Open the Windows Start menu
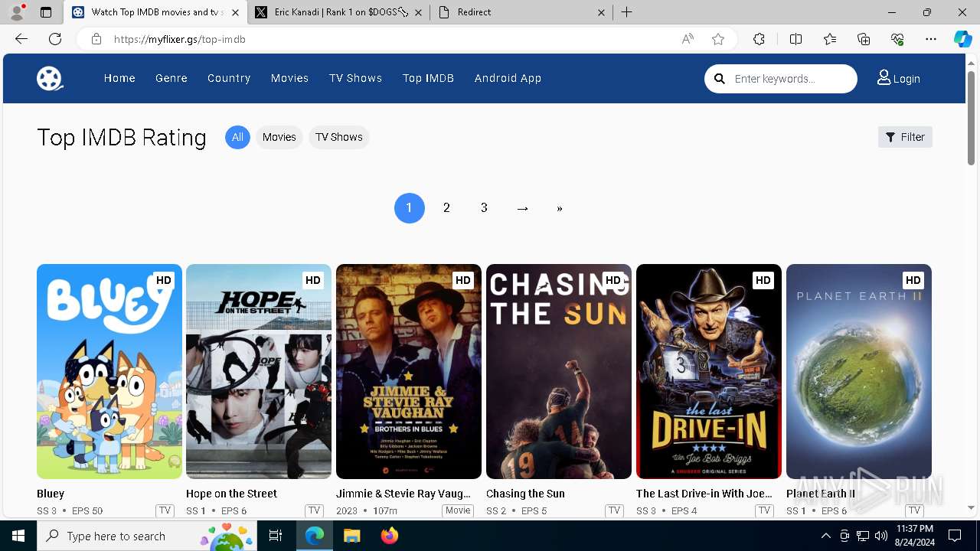Viewport: 980px width, 551px height. click(x=18, y=536)
